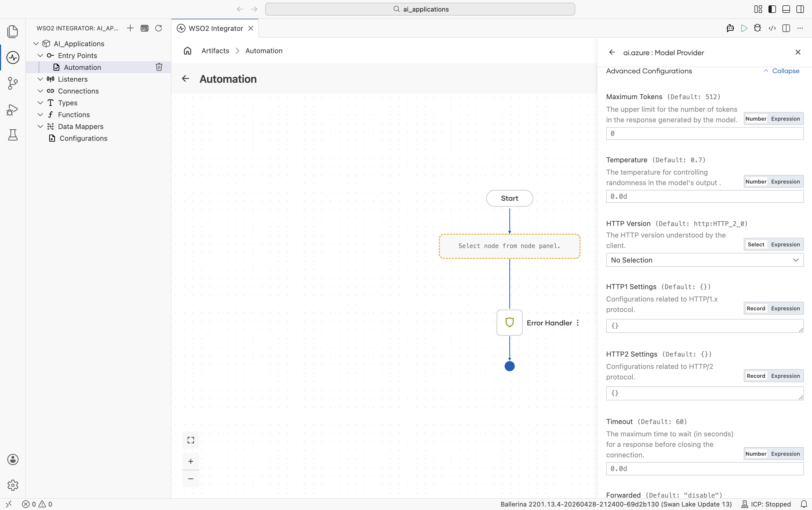Viewport: 812px width, 510px height.
Task: Open Error Handler three-dot menu
Action: click(x=578, y=323)
